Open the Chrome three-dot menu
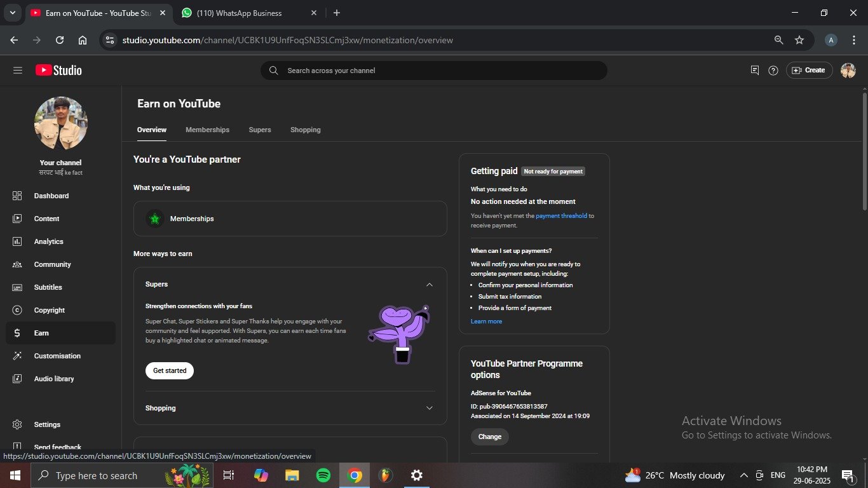The height and width of the screenshot is (488, 868). [x=853, y=40]
